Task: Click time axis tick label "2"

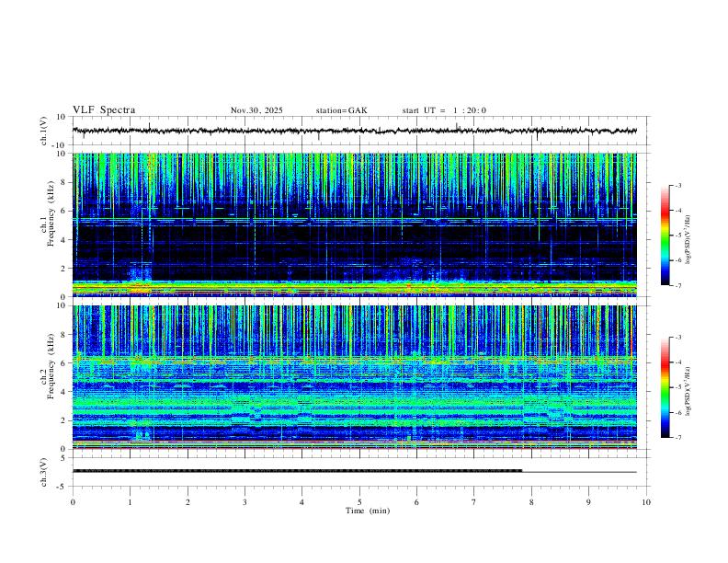Action: click(x=188, y=502)
